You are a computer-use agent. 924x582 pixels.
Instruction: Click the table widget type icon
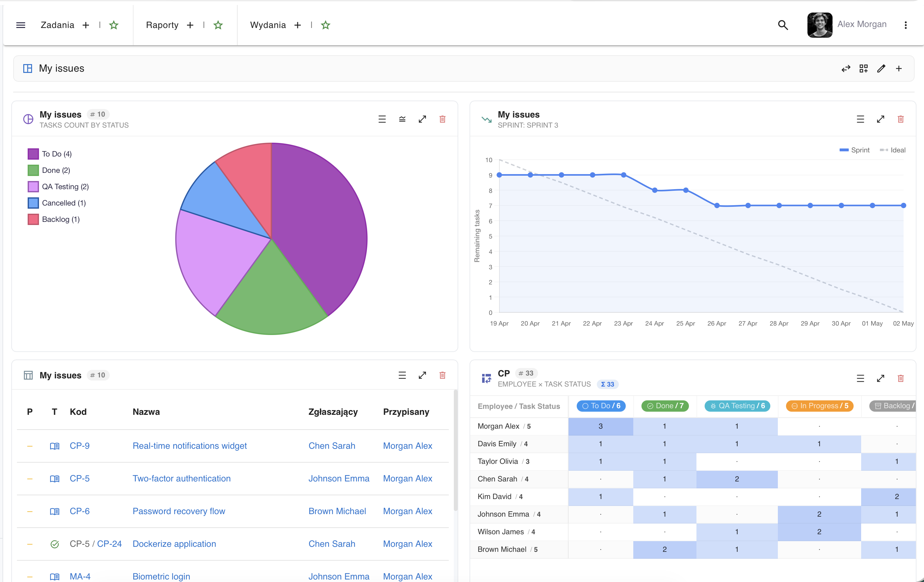click(x=28, y=375)
